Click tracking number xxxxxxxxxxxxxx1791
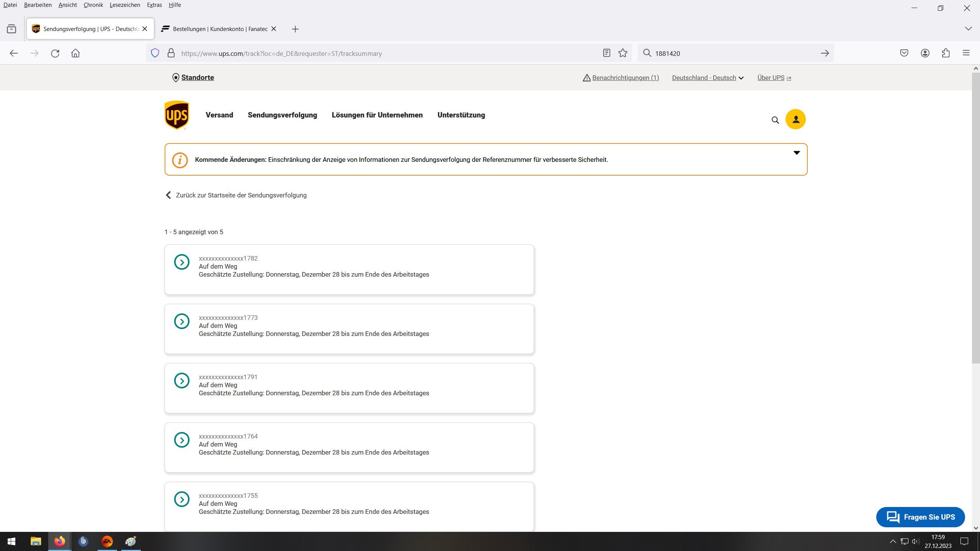 tap(228, 377)
